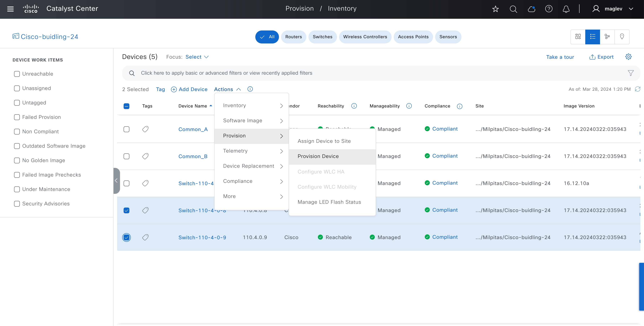
Task: Check the Unreachable work item checkbox
Action: click(x=17, y=74)
